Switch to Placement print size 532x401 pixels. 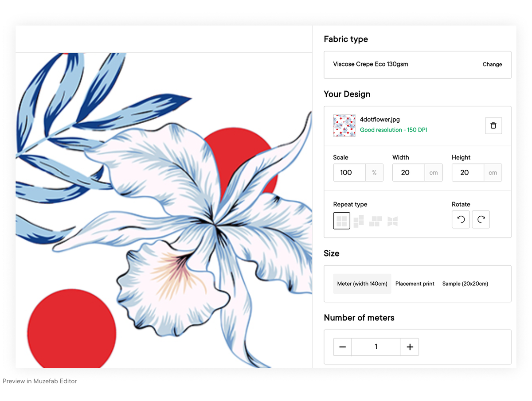(415, 284)
